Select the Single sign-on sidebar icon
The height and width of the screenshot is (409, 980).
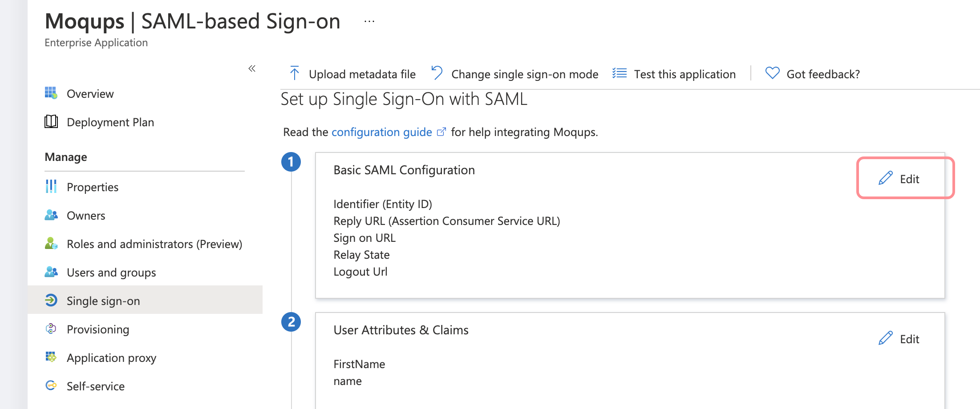52,301
